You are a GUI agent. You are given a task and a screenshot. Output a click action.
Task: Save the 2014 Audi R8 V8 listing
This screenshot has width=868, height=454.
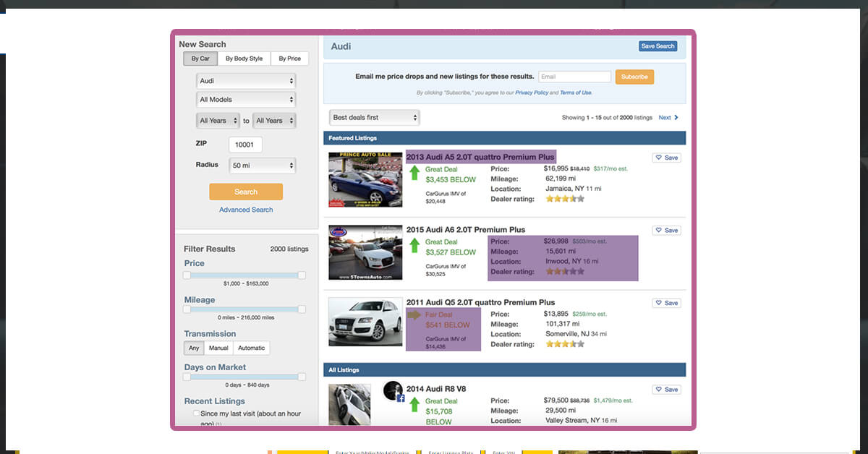click(666, 390)
